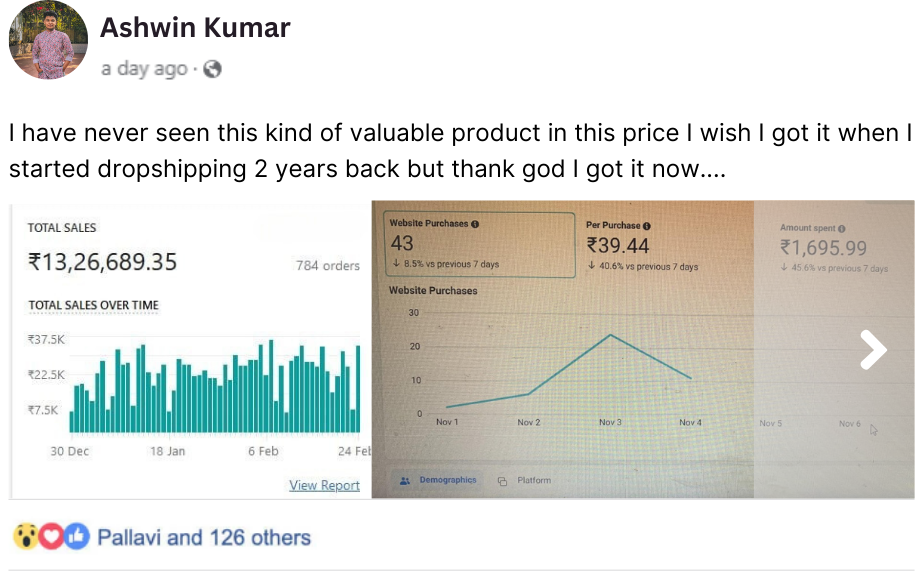
Task: Click the thumbs-up like reaction icon
Action: [x=77, y=537]
